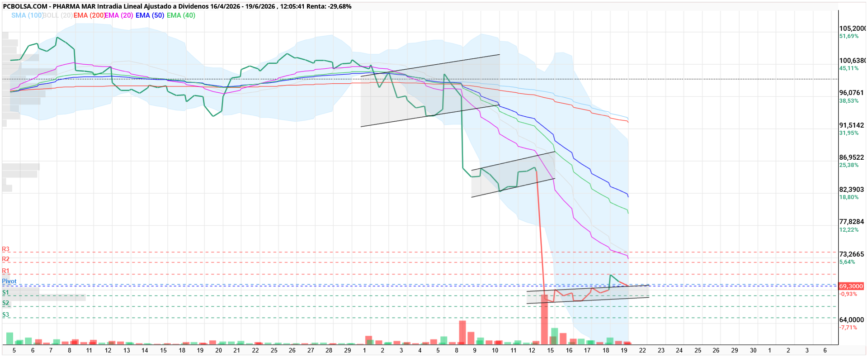Screen dimensions: 868x357
Task: Click the BOLL (20) legend label
Action: [x=57, y=15]
